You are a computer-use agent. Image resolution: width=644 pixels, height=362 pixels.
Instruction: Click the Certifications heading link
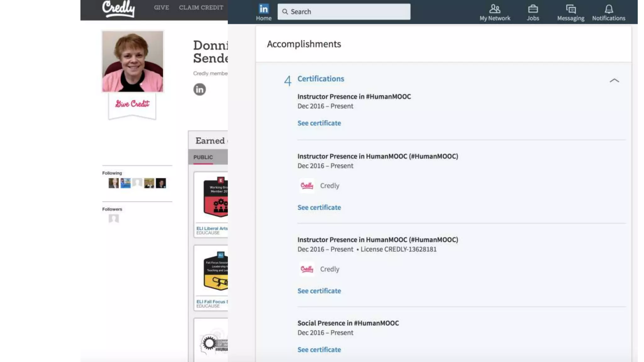(x=321, y=79)
